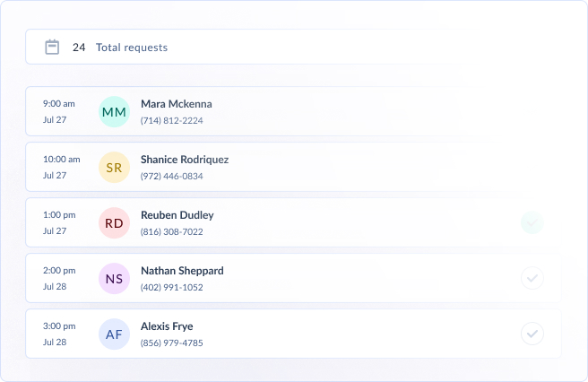
Task: Select the 2:00 pm Jul 28 time slot
Action: coord(58,279)
